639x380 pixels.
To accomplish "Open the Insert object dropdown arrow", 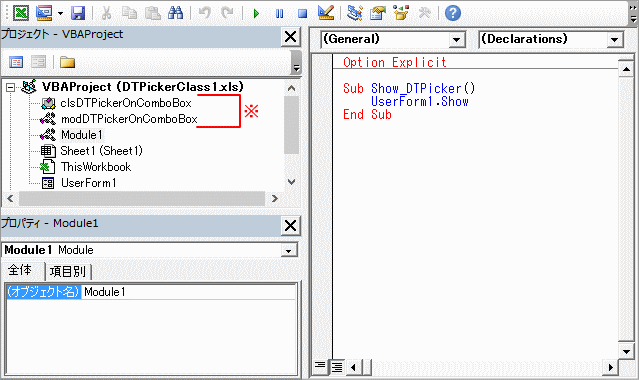I will [60, 13].
